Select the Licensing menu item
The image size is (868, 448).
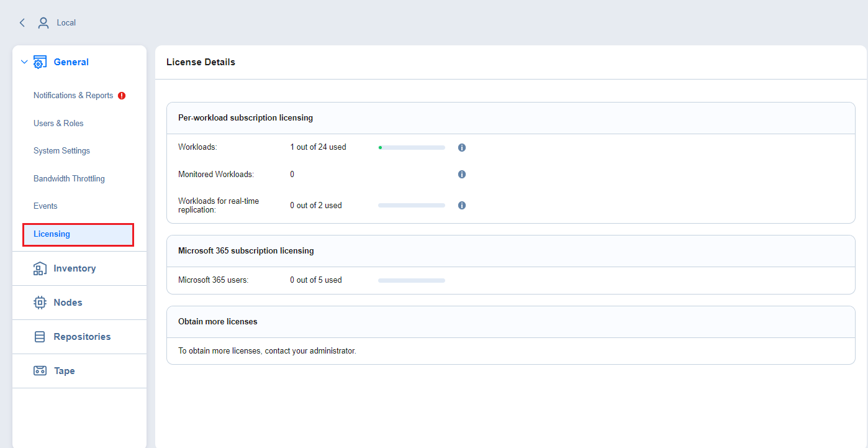click(x=50, y=234)
